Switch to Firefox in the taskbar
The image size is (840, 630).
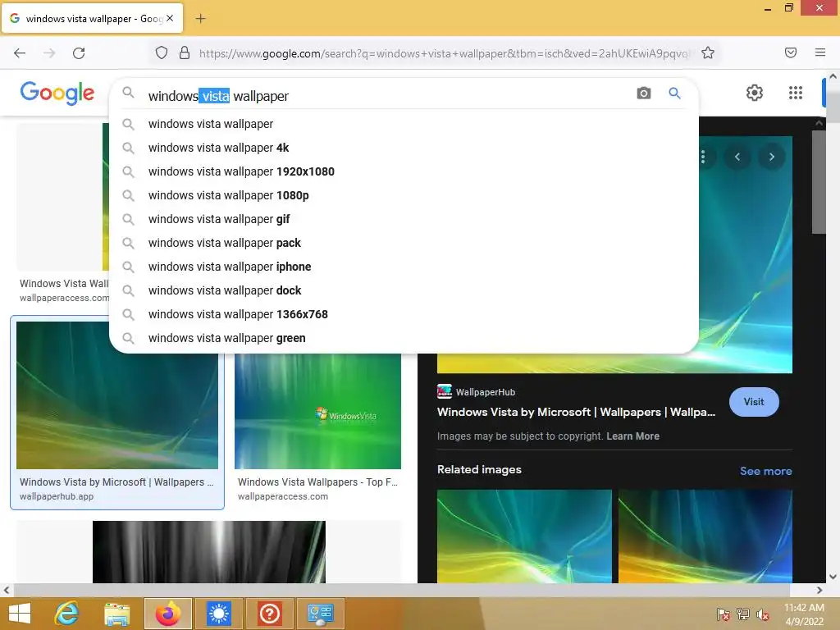[167, 614]
